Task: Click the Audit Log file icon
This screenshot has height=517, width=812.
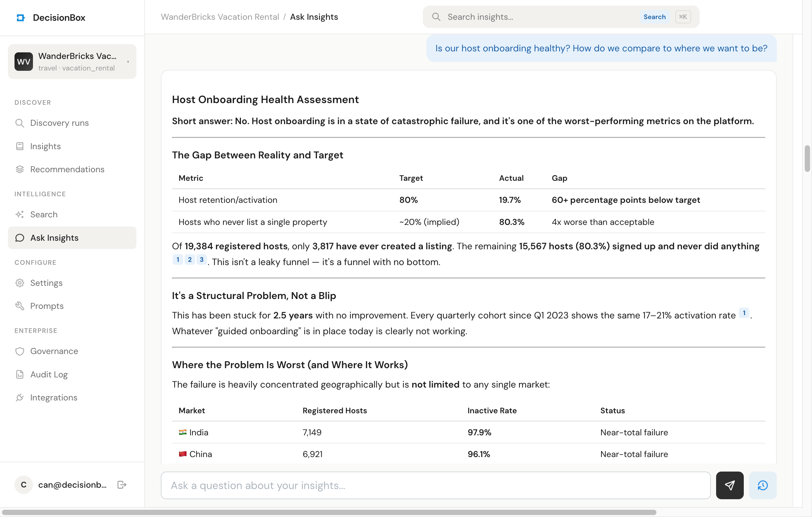Action: pyautogui.click(x=20, y=374)
